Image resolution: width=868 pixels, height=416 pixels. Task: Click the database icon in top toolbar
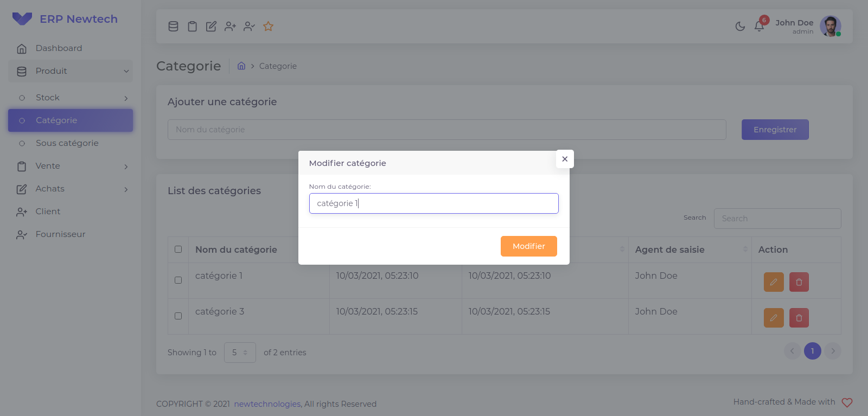(x=173, y=26)
